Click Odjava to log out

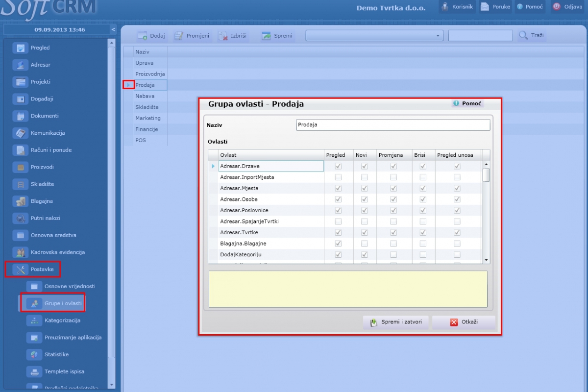click(x=568, y=7)
